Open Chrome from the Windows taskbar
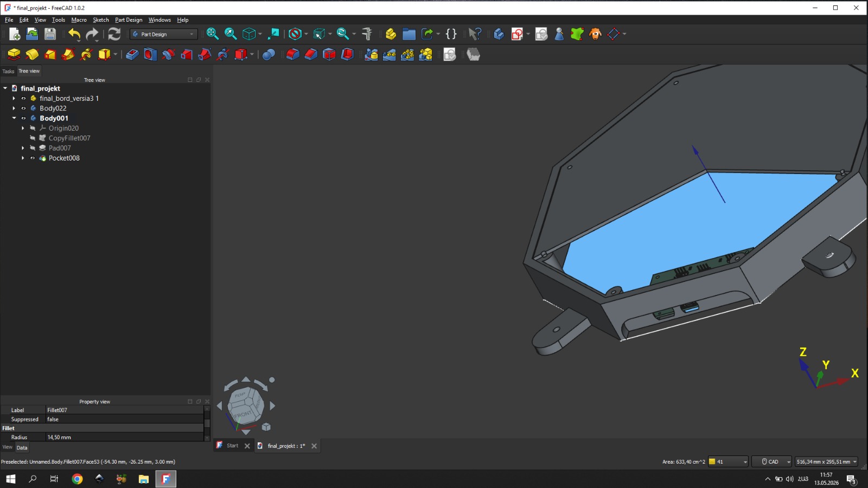This screenshot has width=868, height=488. (77, 479)
